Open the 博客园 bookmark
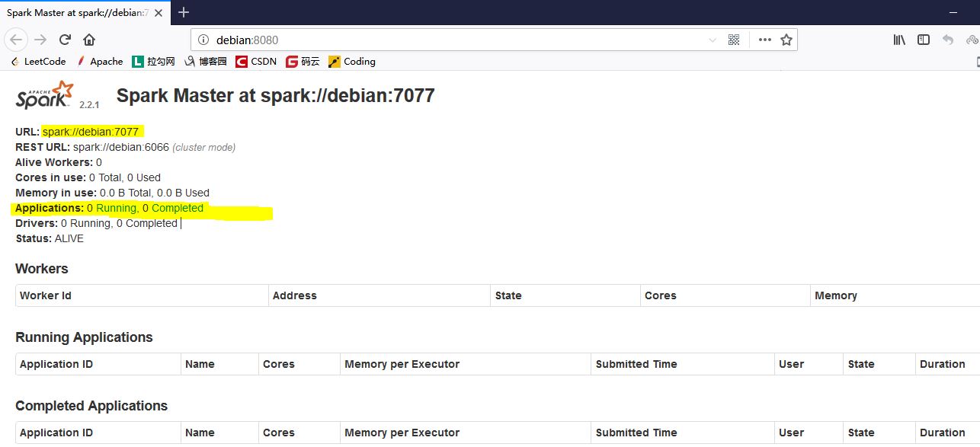 coord(206,62)
